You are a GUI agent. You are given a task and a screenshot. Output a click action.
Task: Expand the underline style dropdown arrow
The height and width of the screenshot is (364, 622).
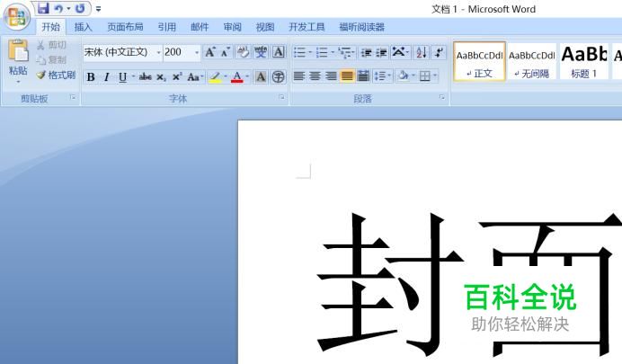[x=133, y=76]
